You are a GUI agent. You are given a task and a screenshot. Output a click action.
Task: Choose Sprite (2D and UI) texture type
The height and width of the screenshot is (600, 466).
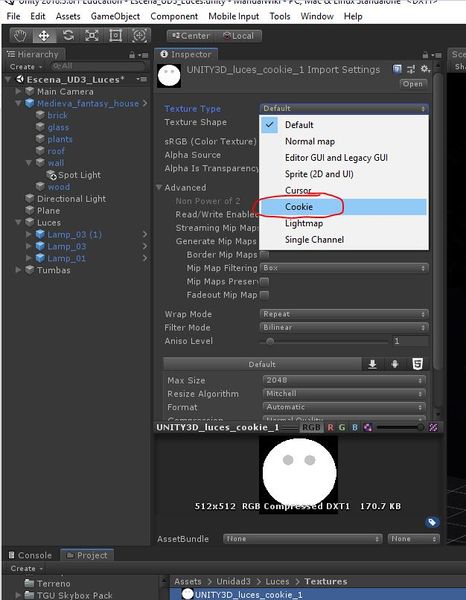[x=344, y=174]
